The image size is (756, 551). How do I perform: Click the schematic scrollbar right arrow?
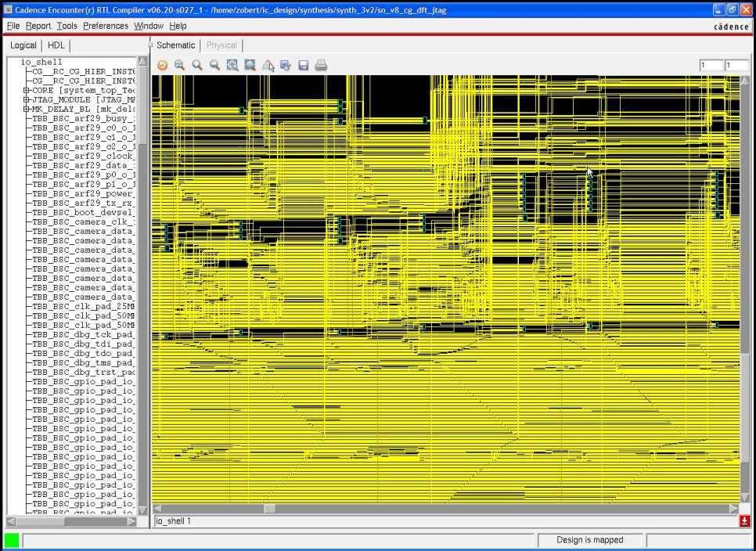tap(734, 509)
